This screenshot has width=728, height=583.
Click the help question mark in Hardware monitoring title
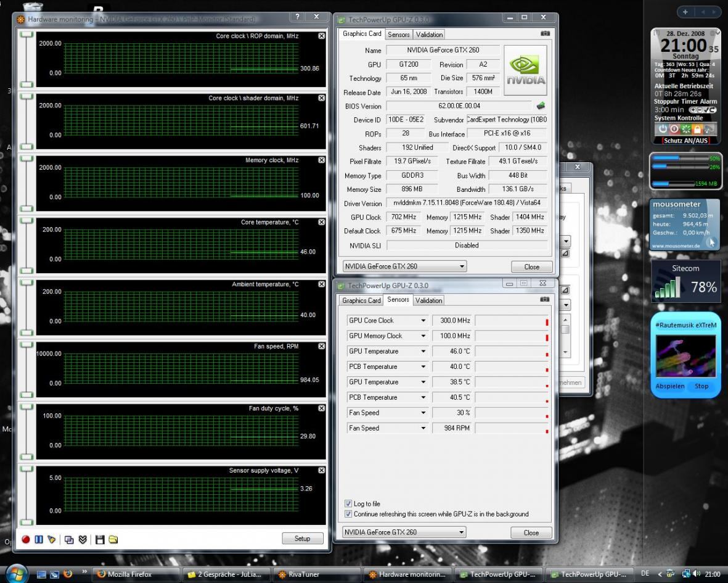(x=298, y=17)
